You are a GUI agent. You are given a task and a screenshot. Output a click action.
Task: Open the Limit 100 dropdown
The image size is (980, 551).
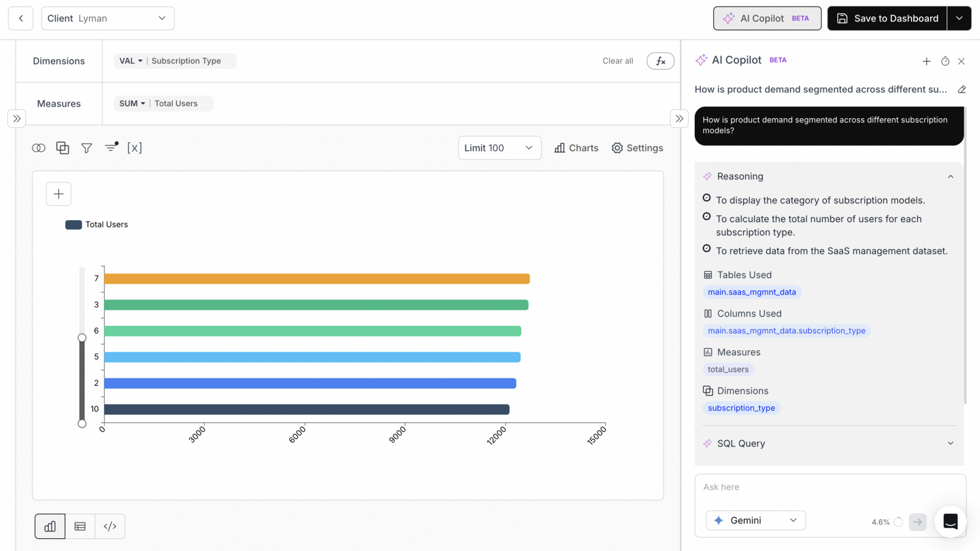pos(500,148)
